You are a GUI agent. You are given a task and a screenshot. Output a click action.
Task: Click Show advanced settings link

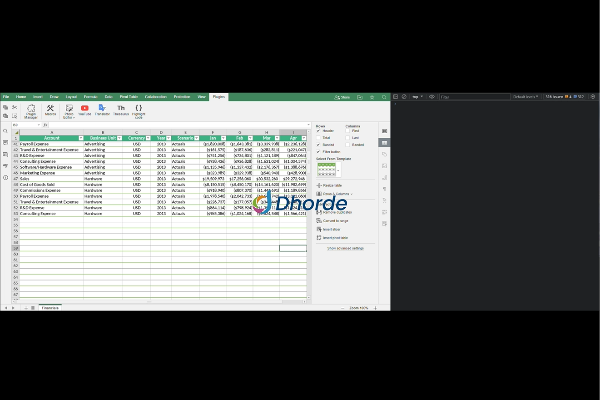click(x=346, y=247)
